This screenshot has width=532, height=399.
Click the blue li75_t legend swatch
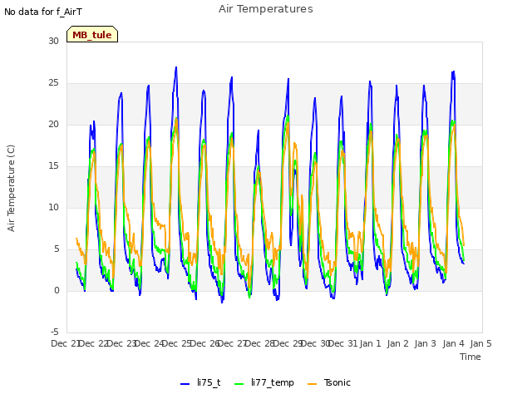click(185, 384)
